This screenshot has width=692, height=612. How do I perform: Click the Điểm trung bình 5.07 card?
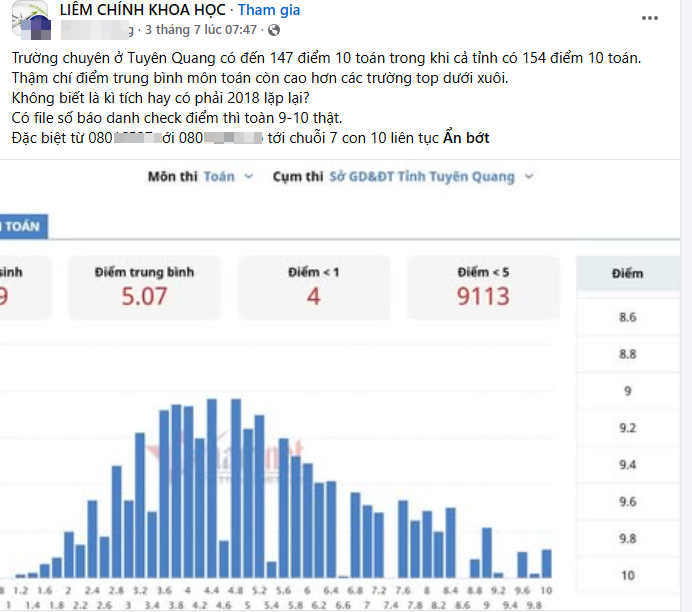144,287
